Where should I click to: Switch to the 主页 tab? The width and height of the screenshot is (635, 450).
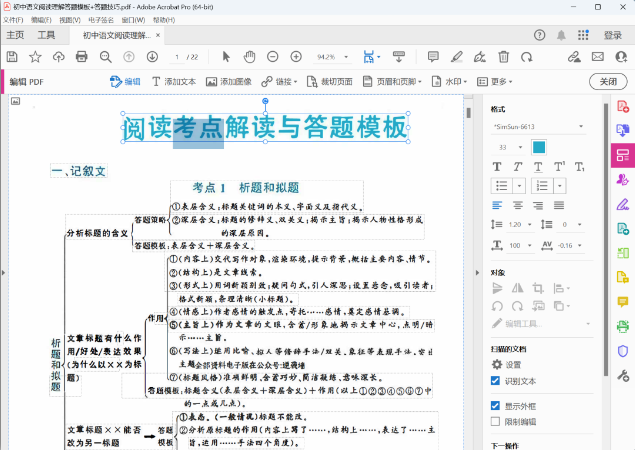15,35
